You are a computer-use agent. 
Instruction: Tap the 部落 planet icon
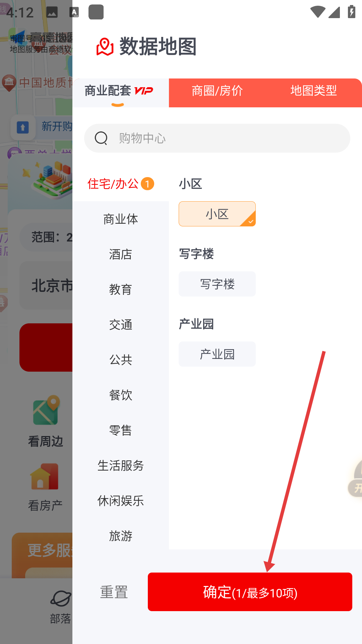(61, 599)
